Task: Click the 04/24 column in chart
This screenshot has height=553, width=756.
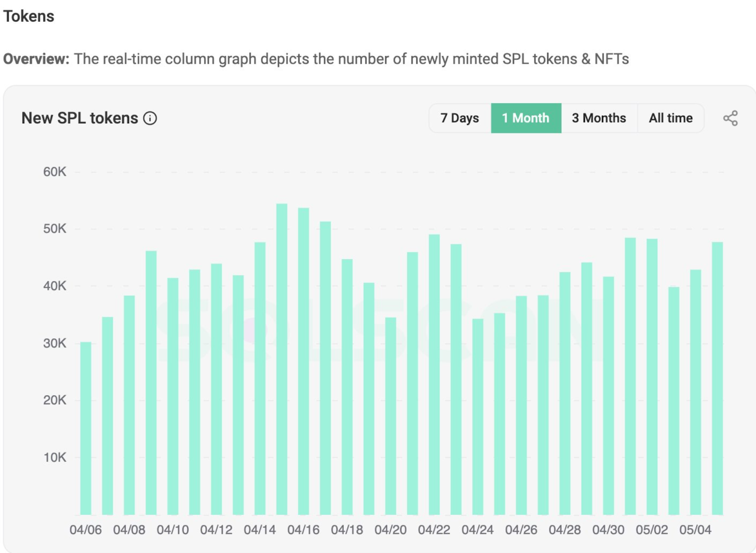Action: tap(478, 417)
